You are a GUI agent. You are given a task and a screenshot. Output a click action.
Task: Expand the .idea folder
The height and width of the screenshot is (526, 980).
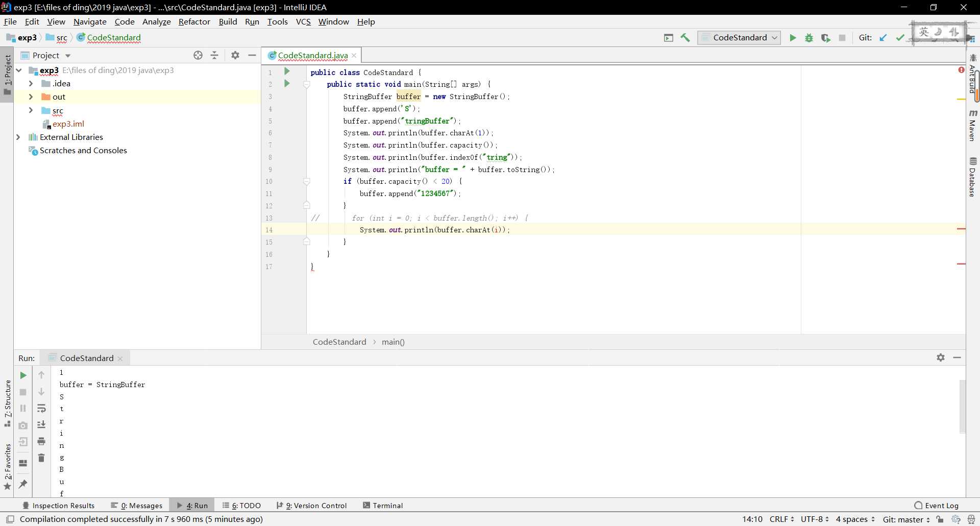(x=31, y=83)
